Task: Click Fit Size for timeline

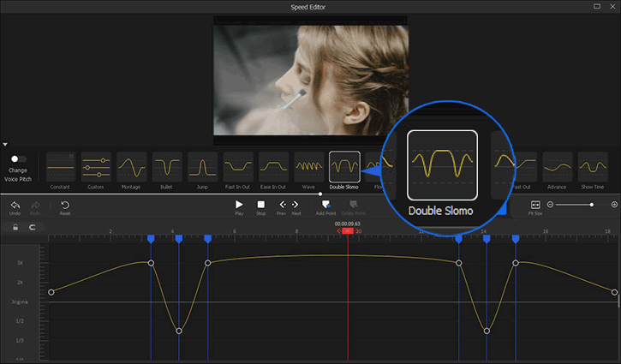Action: click(535, 206)
